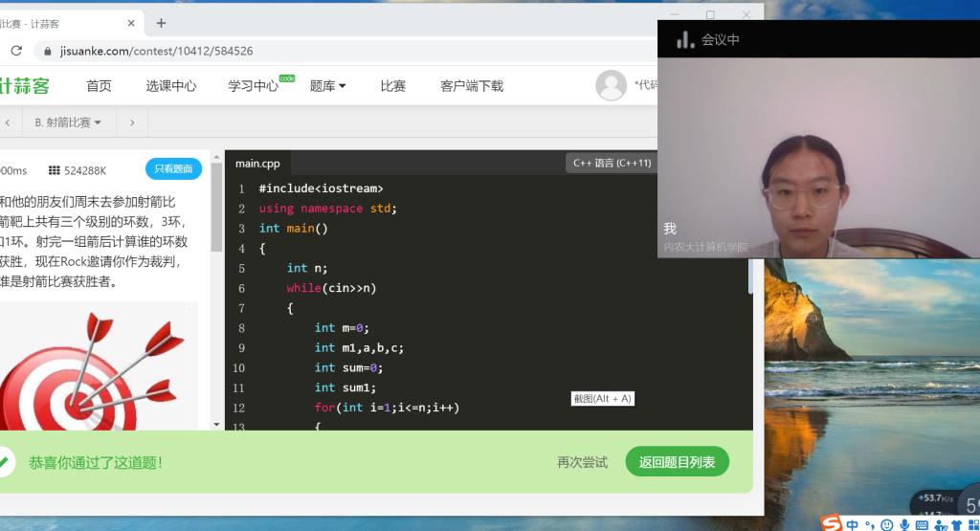Open the B. 射箭比赛 problem dropdown
The image size is (980, 531).
click(68, 122)
